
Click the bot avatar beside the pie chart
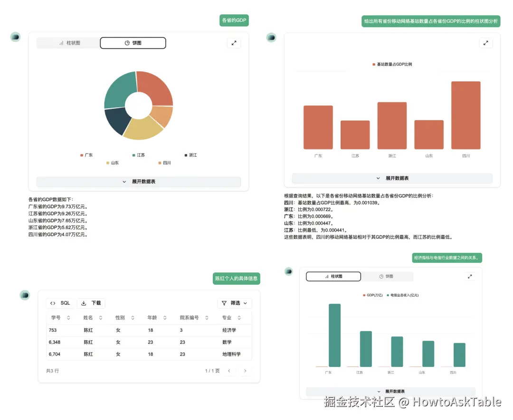point(15,37)
